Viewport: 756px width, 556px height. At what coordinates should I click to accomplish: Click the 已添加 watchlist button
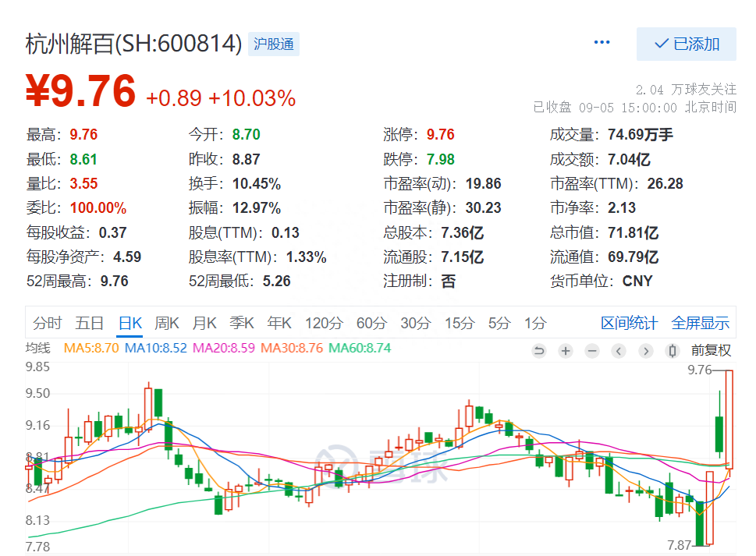click(686, 44)
